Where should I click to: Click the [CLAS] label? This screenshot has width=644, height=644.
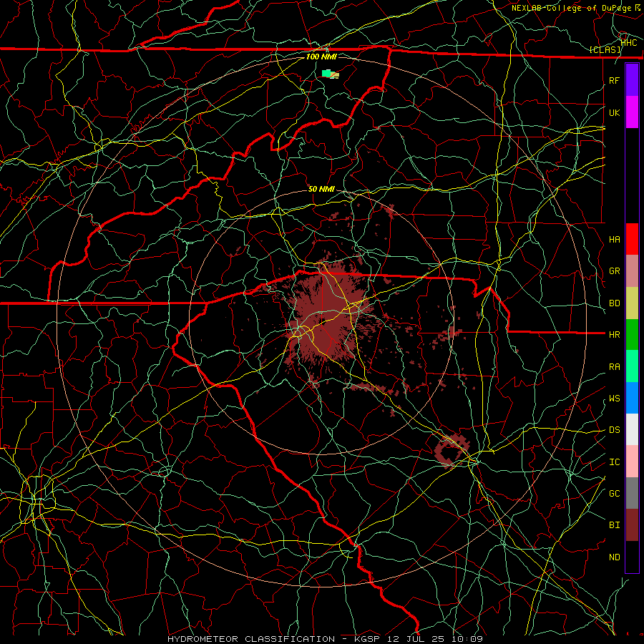pos(605,50)
